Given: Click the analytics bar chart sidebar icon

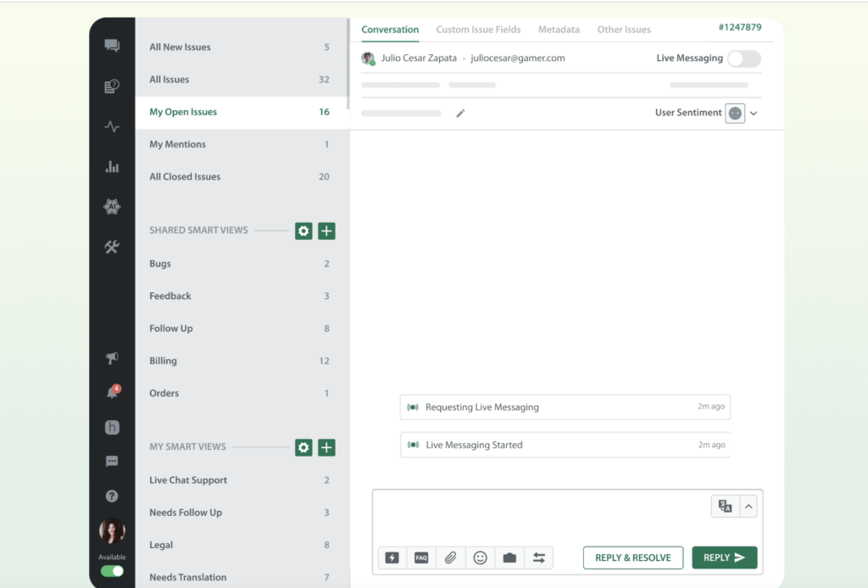Looking at the screenshot, I should (x=112, y=167).
